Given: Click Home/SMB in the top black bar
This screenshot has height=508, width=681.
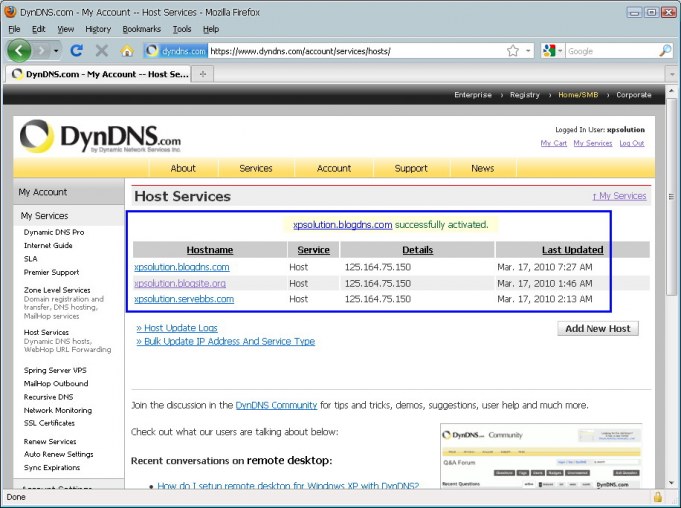Looking at the screenshot, I should tap(578, 95).
